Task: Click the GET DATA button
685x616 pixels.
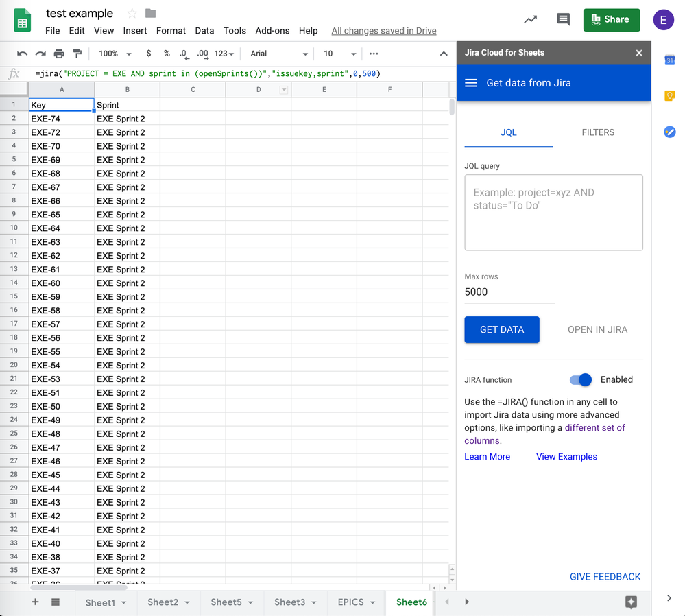Action: click(501, 329)
